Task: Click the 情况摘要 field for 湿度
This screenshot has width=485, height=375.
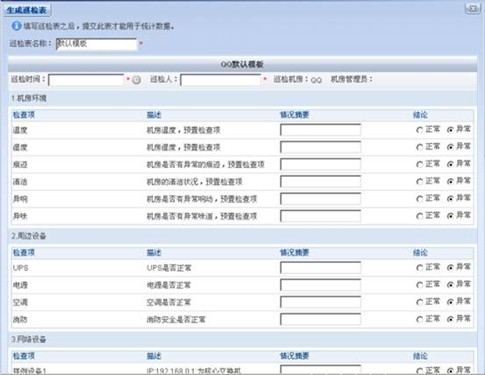Action: coord(320,147)
